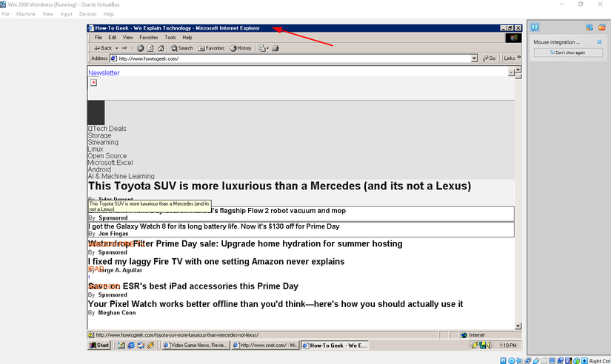Screen dimensions: 611x364
Task: Open VirtualBox Machine menu
Action: point(26,14)
